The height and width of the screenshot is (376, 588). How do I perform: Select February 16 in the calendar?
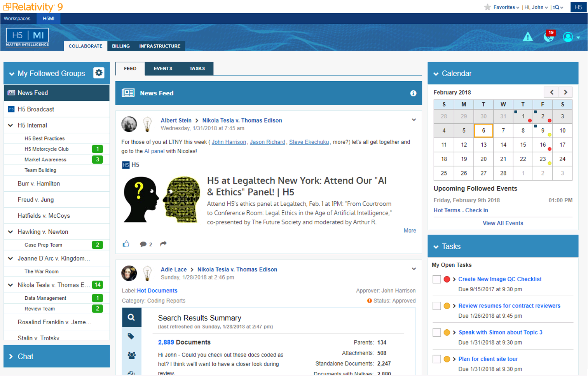[x=542, y=145]
